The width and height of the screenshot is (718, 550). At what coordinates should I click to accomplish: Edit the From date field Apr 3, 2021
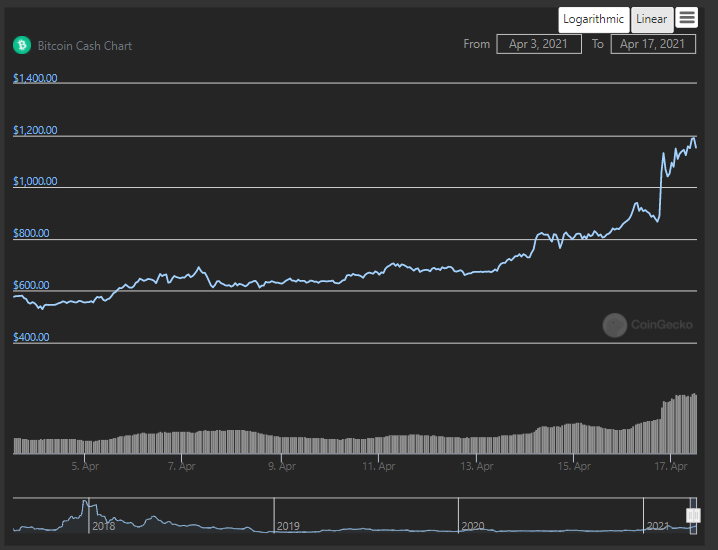[539, 44]
